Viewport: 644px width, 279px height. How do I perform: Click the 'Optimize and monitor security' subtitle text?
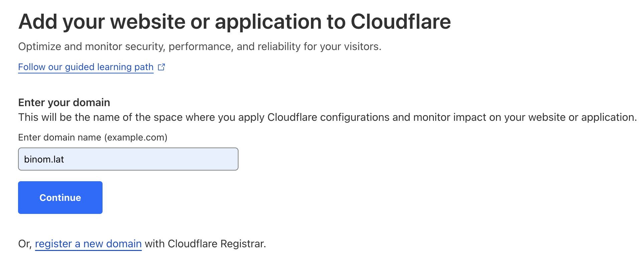(x=199, y=47)
